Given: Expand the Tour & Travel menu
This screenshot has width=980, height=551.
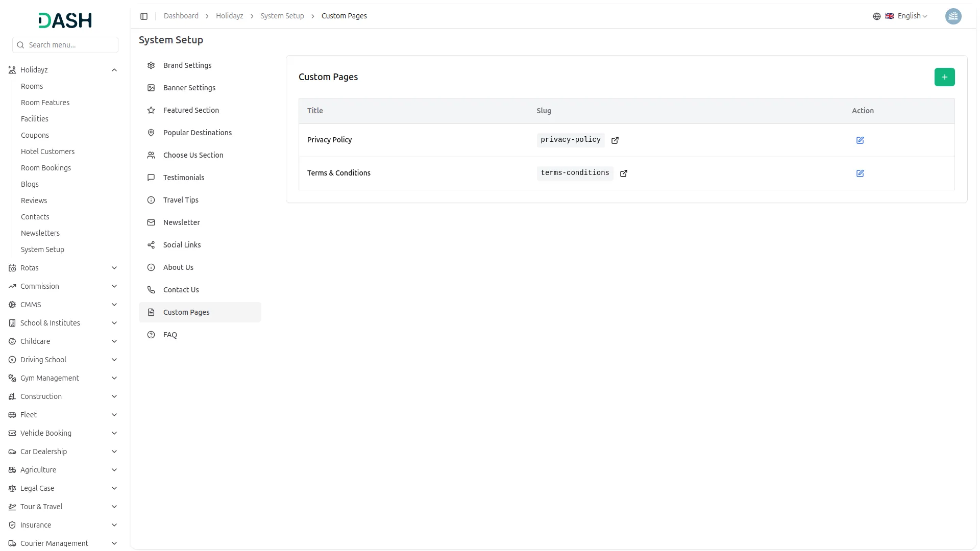Looking at the screenshot, I should click(x=114, y=507).
